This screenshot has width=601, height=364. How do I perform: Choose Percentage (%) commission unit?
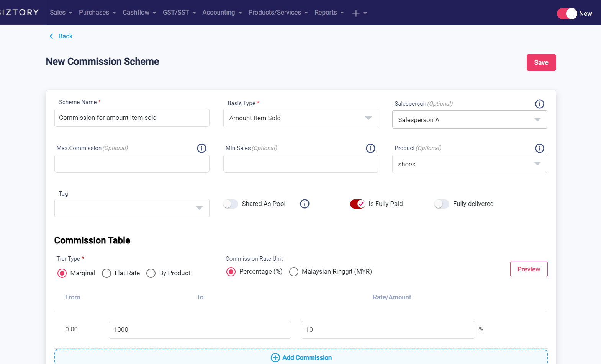(x=231, y=272)
